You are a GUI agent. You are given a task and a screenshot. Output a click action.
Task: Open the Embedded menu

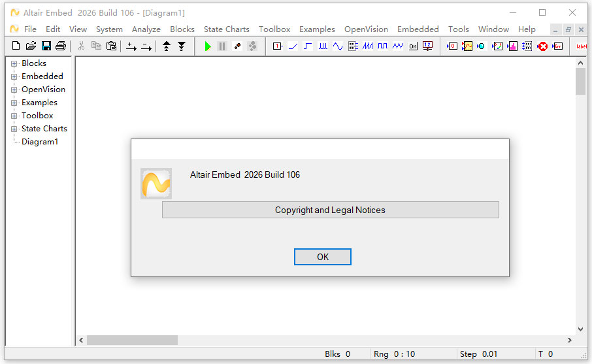(418, 29)
